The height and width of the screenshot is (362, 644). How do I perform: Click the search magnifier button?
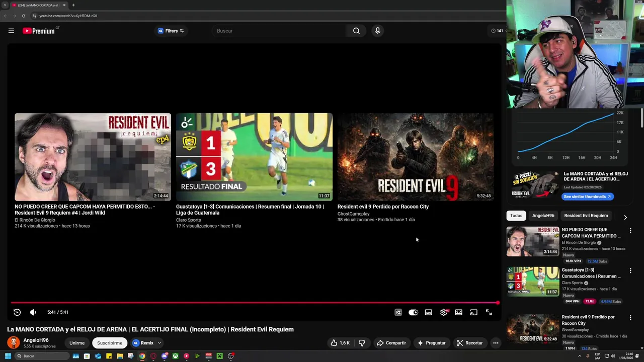[x=356, y=31]
